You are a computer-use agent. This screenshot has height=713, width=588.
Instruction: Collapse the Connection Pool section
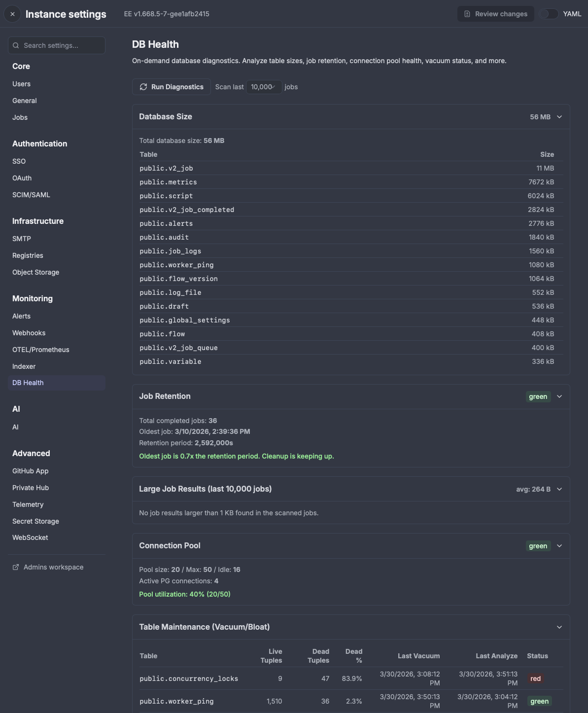[x=559, y=546]
